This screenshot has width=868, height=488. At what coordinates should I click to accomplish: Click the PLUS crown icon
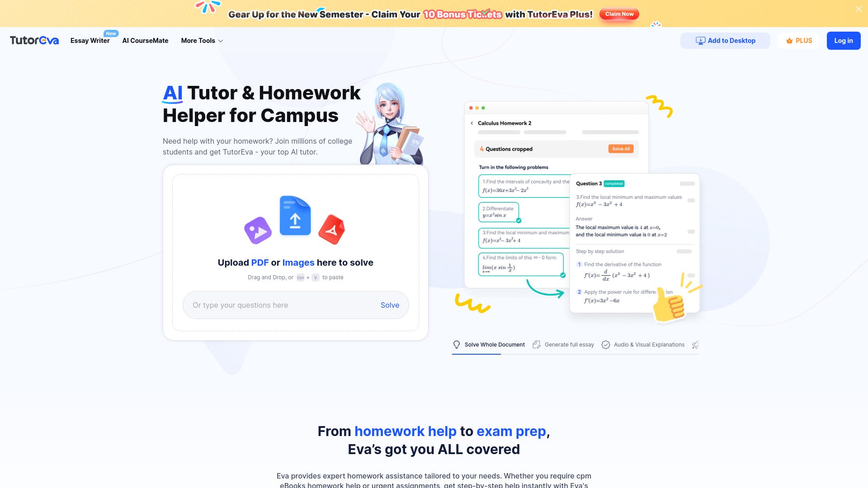790,41
